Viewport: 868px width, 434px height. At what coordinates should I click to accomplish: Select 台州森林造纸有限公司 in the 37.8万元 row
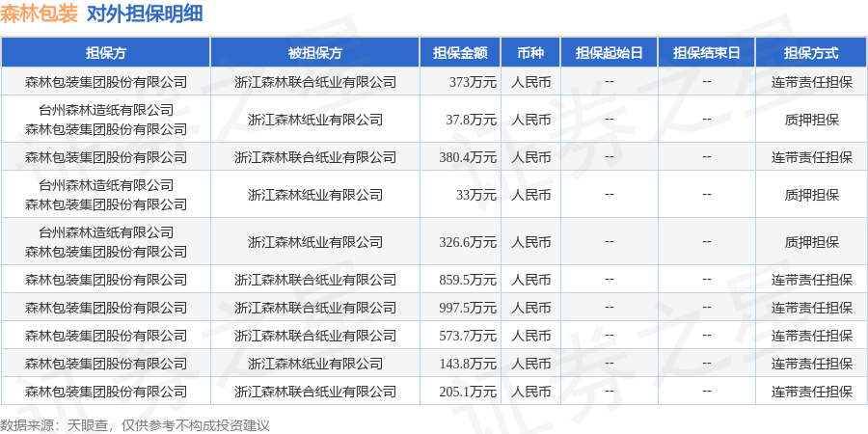tap(106, 110)
